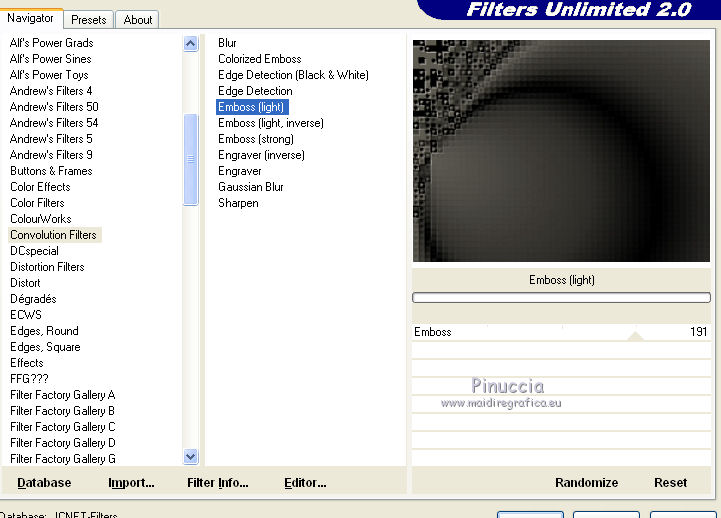The height and width of the screenshot is (518, 721).
Task: Choose plain Edge Detection filter
Action: coord(255,91)
